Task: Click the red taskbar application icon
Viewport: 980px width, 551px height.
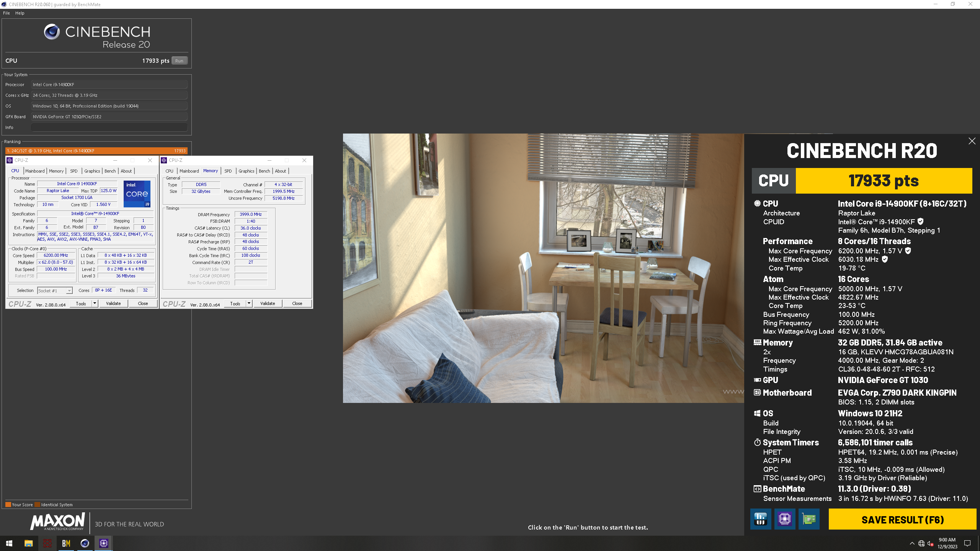Action: [x=47, y=543]
